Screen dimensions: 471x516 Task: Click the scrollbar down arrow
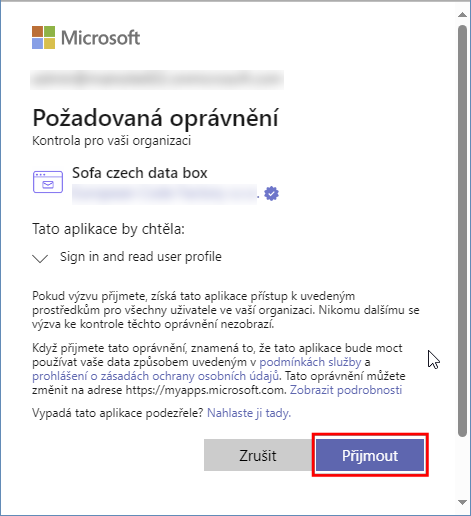(462, 502)
